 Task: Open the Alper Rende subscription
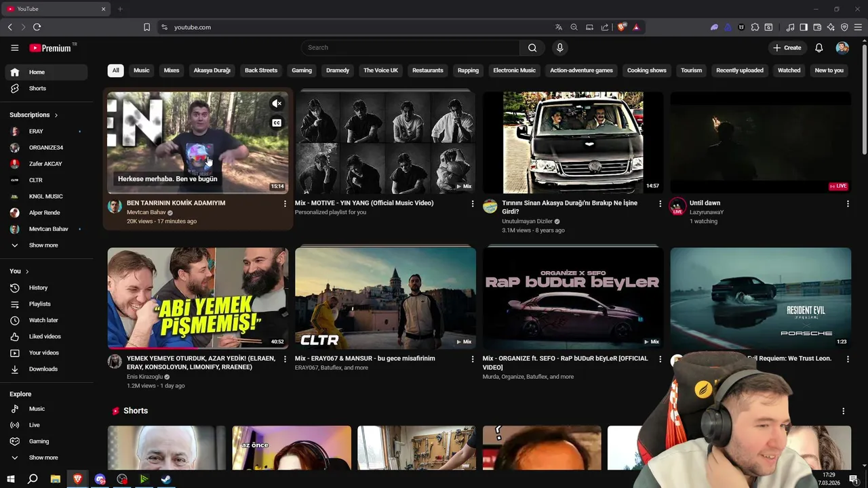(x=46, y=212)
